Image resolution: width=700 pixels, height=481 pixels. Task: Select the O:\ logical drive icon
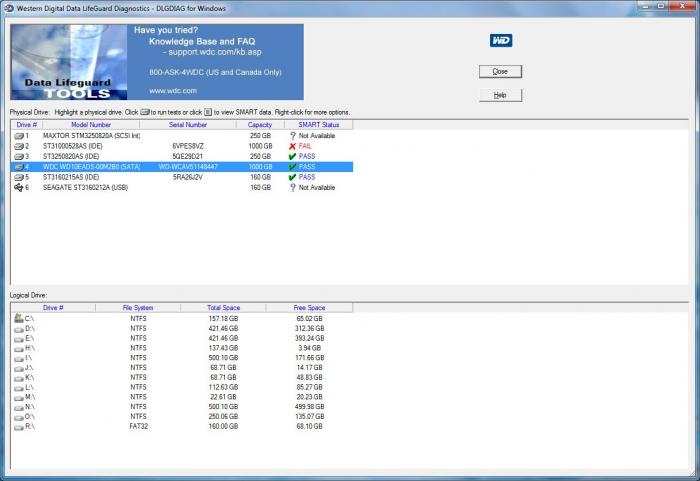tap(19, 418)
